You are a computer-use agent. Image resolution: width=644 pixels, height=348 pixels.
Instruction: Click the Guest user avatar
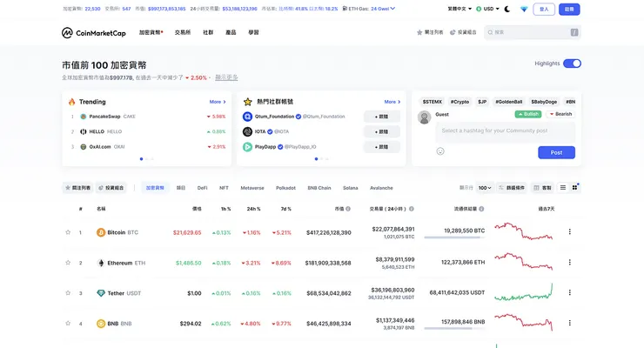click(x=425, y=117)
